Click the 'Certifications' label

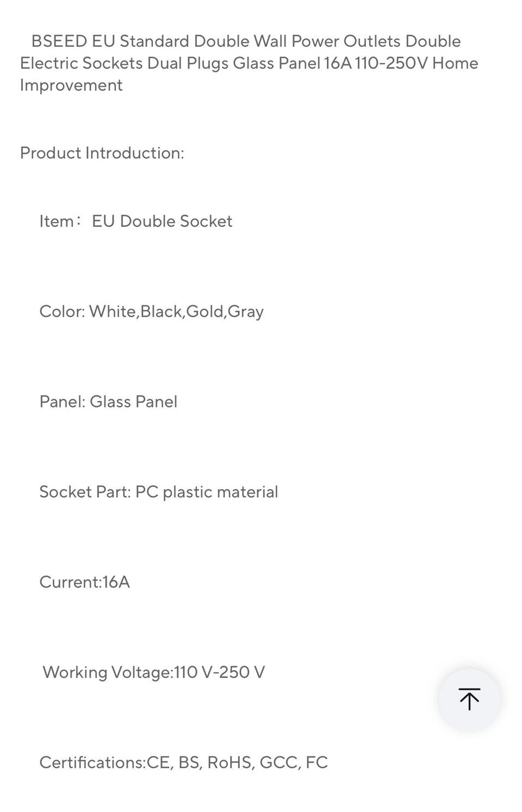[91, 763]
